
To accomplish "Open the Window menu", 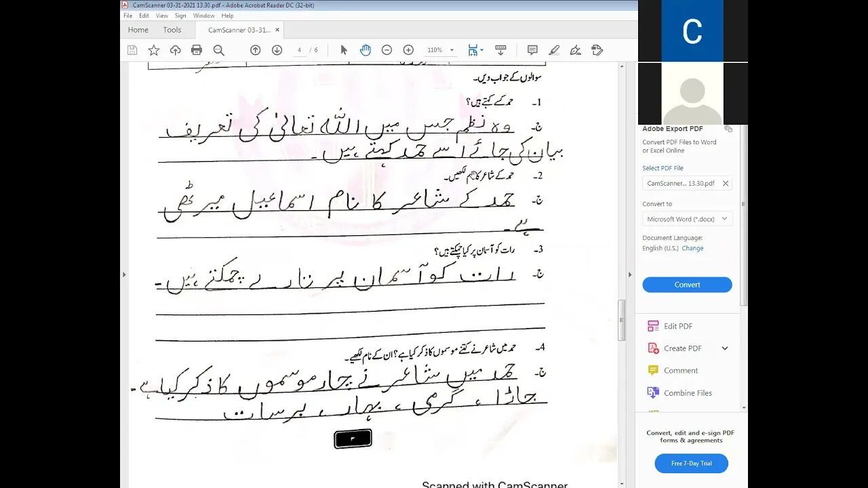I will coord(203,16).
